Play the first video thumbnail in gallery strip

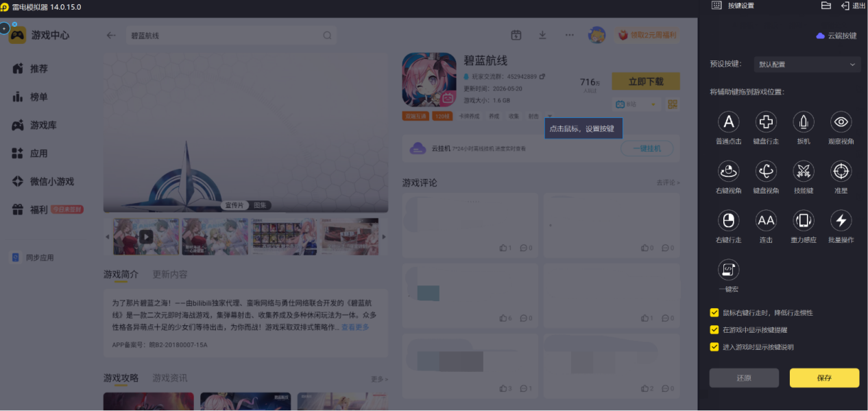[x=146, y=237]
